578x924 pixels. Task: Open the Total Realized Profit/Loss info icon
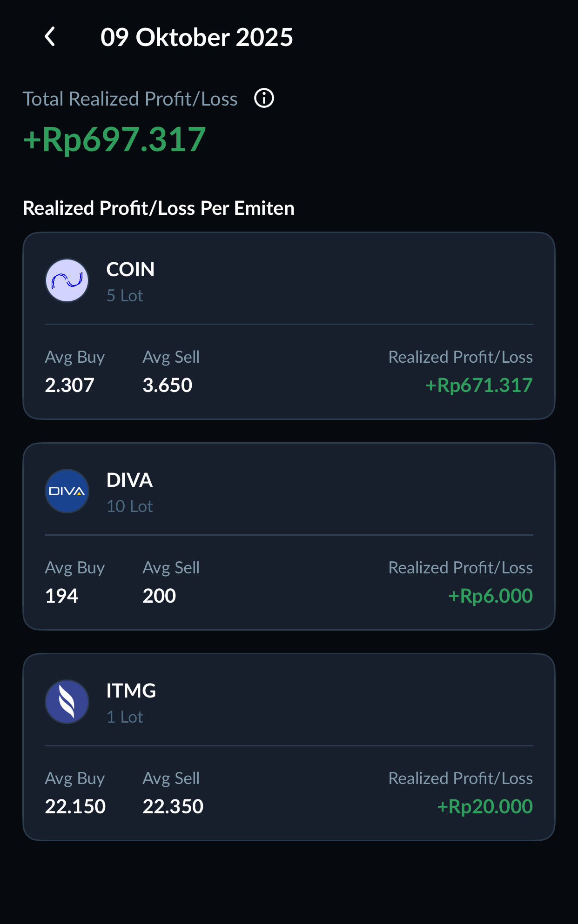(264, 99)
